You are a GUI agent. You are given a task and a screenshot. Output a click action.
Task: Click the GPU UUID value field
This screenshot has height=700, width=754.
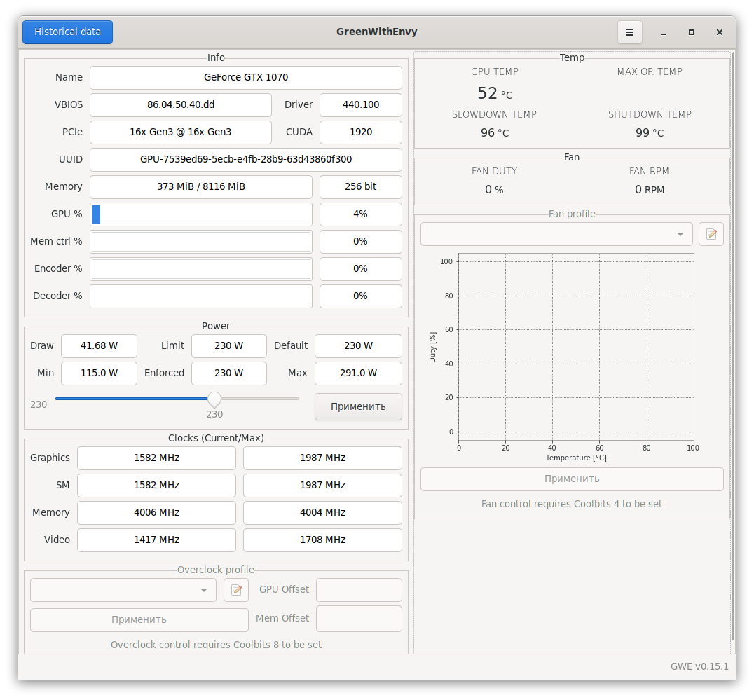coord(246,160)
